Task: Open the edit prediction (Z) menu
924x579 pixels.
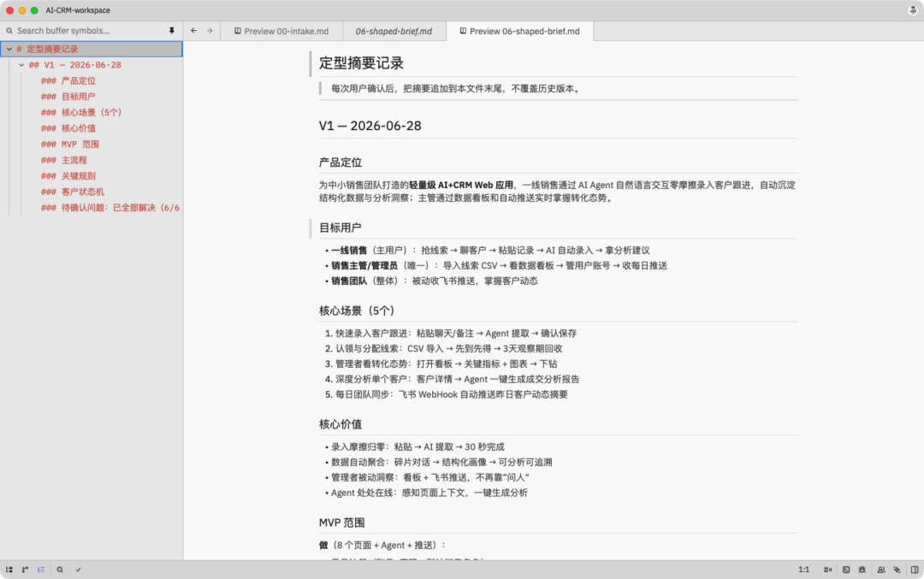Action: click(x=828, y=570)
